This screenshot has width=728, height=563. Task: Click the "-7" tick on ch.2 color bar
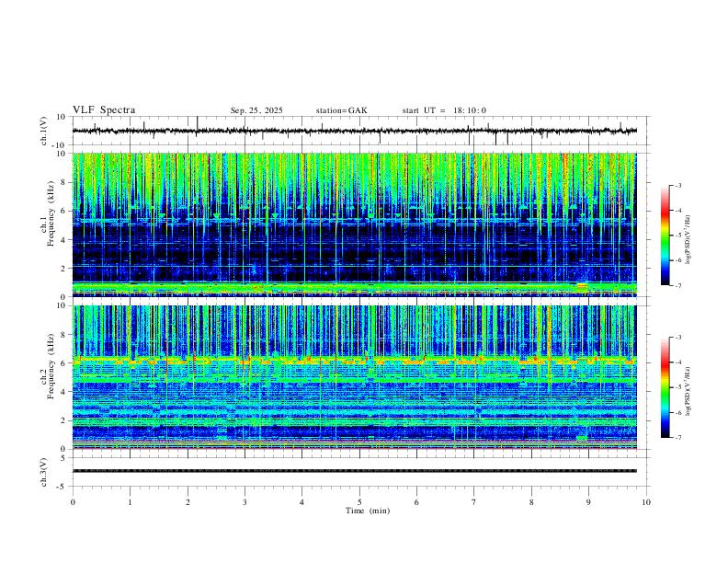[x=677, y=437]
